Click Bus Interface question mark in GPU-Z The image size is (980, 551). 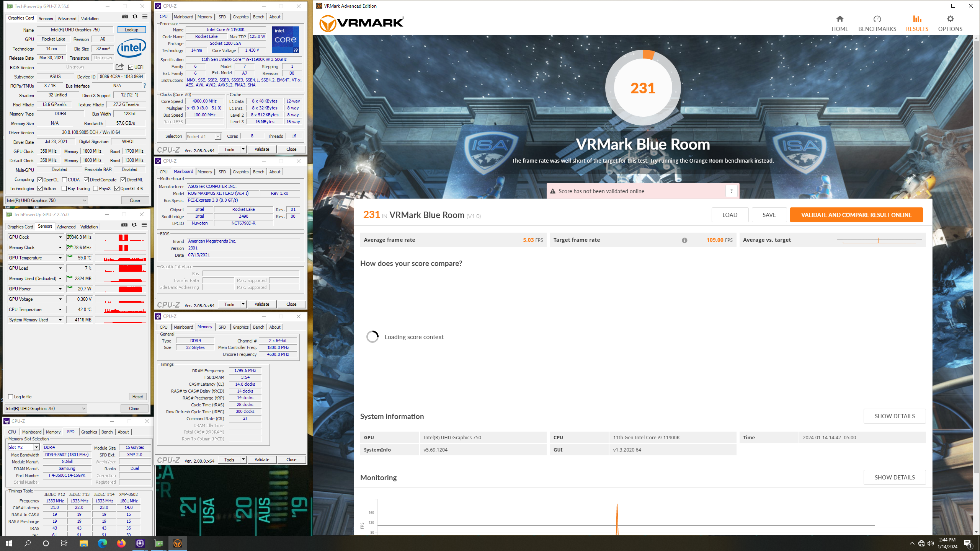point(144,86)
